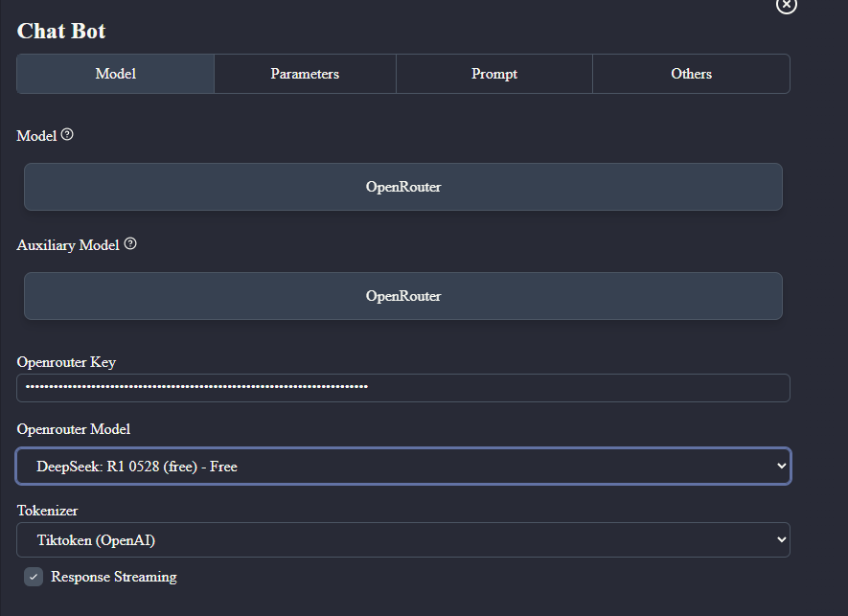
Task: Toggle the Response Streaming checkbox
Action: tap(34, 577)
